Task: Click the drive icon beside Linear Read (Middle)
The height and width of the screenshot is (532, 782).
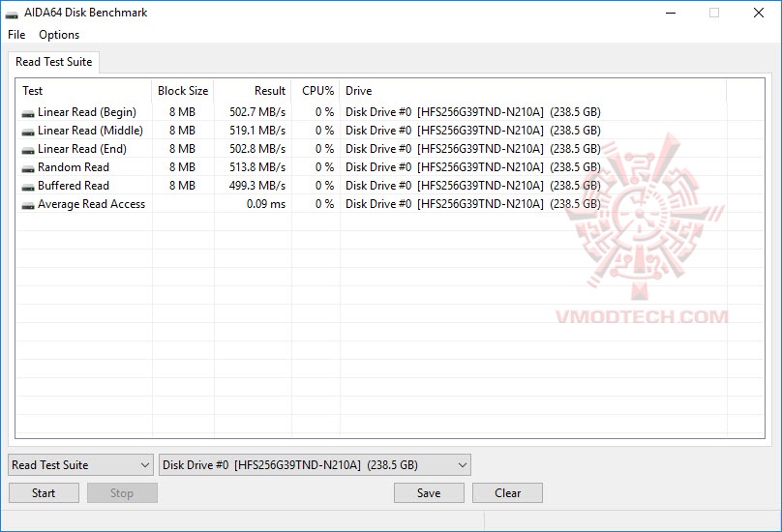Action: [x=28, y=133]
